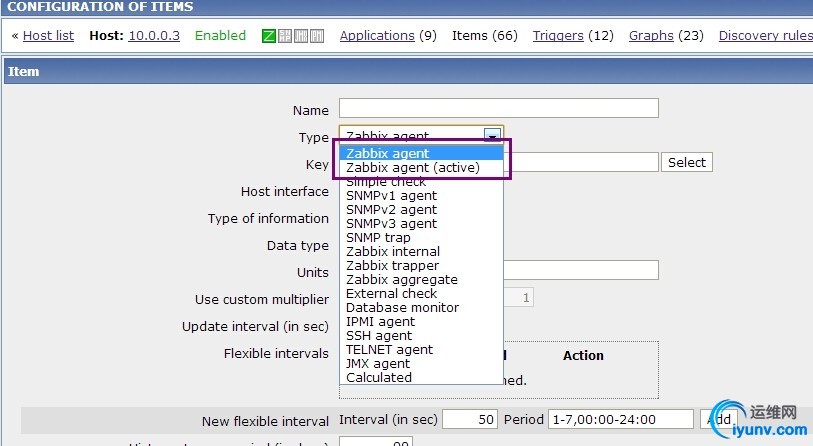Image resolution: width=813 pixels, height=446 pixels.
Task: Click the Type of information label
Action: [268, 219]
